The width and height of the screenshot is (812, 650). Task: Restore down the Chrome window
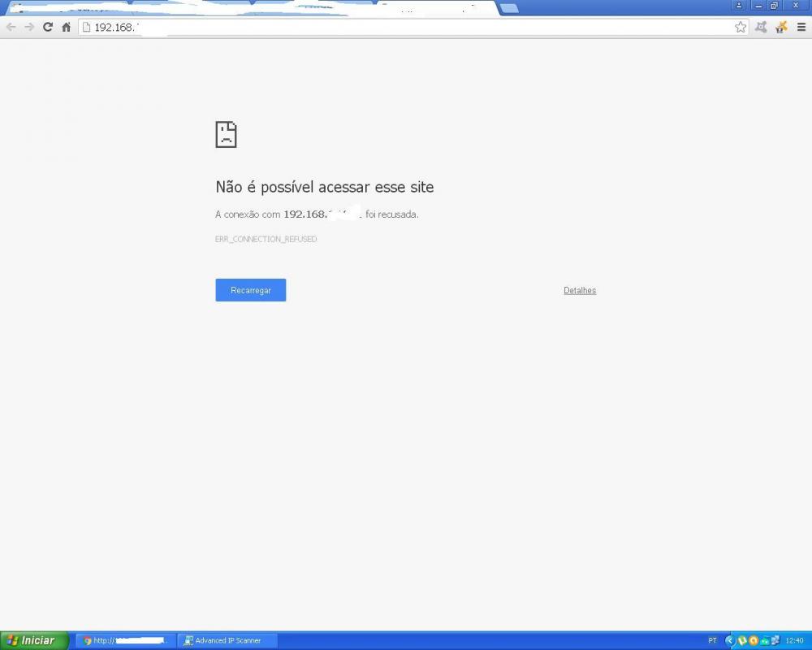click(x=774, y=5)
